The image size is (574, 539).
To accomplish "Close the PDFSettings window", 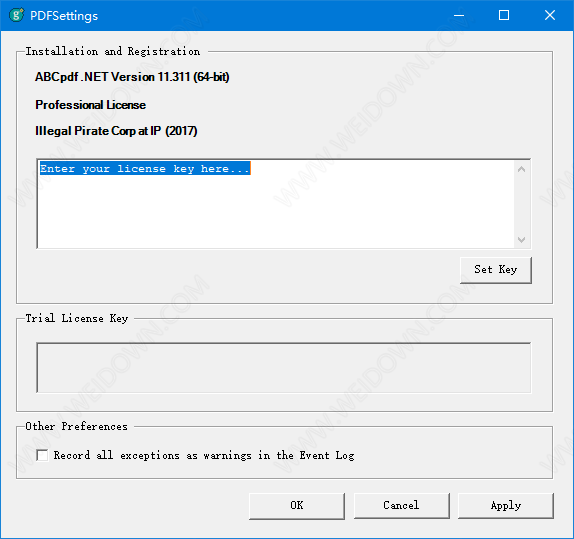I will (550, 15).
